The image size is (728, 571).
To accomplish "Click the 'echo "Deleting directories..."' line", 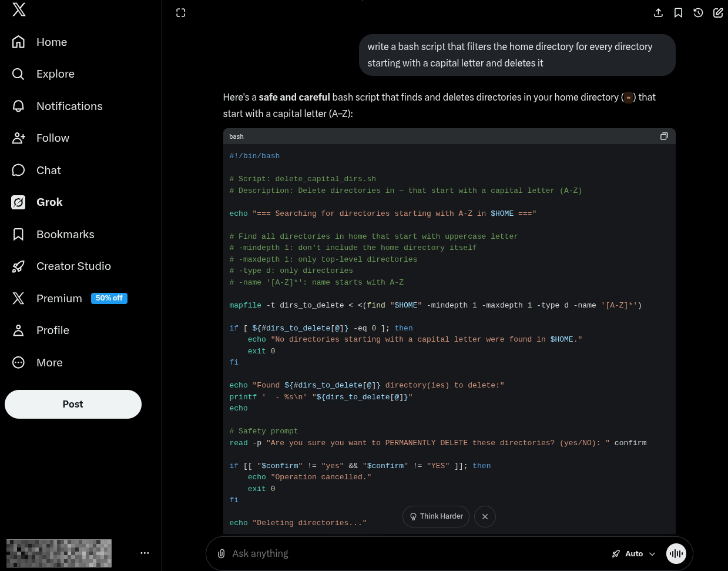I will (298, 523).
